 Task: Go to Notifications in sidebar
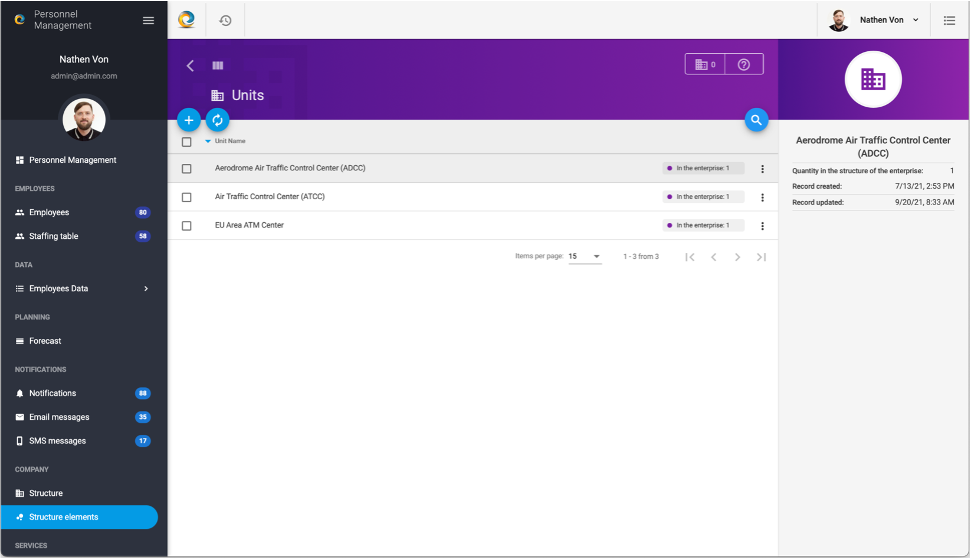(x=53, y=393)
